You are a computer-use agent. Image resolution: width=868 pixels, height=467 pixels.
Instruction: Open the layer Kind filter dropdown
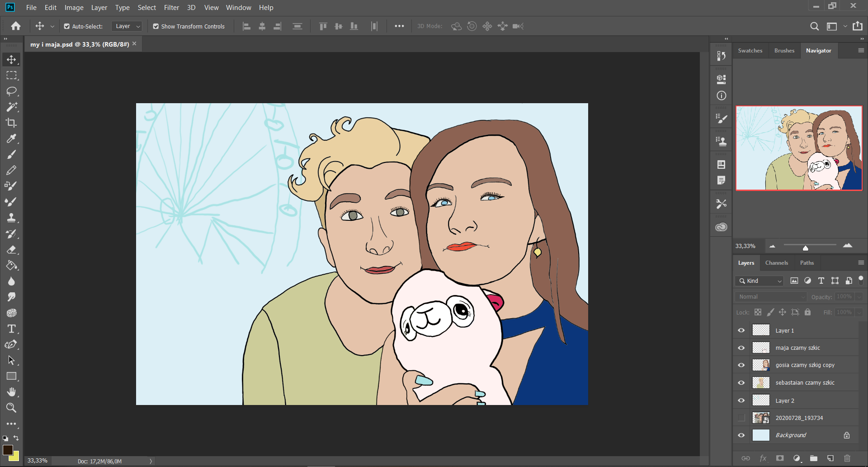click(x=759, y=281)
